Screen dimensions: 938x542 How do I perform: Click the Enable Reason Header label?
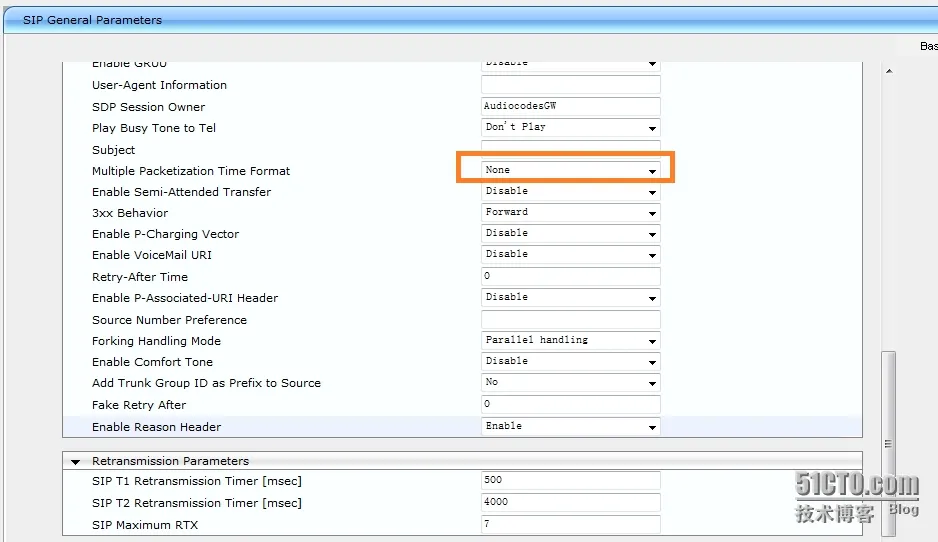[x=156, y=427]
